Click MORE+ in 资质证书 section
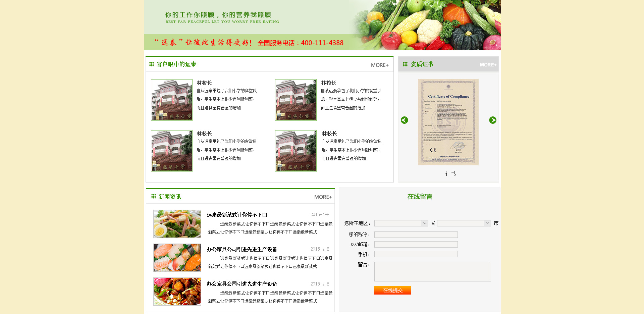 tap(488, 65)
